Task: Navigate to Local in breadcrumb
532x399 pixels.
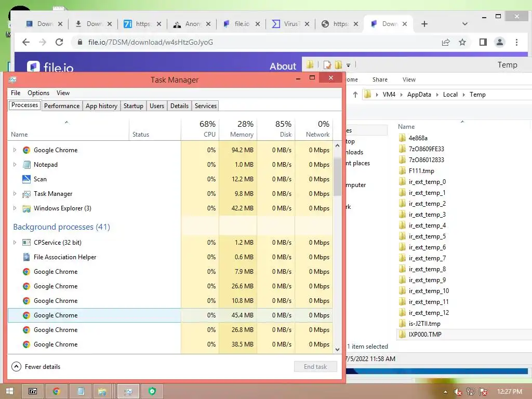Action: pyautogui.click(x=450, y=95)
